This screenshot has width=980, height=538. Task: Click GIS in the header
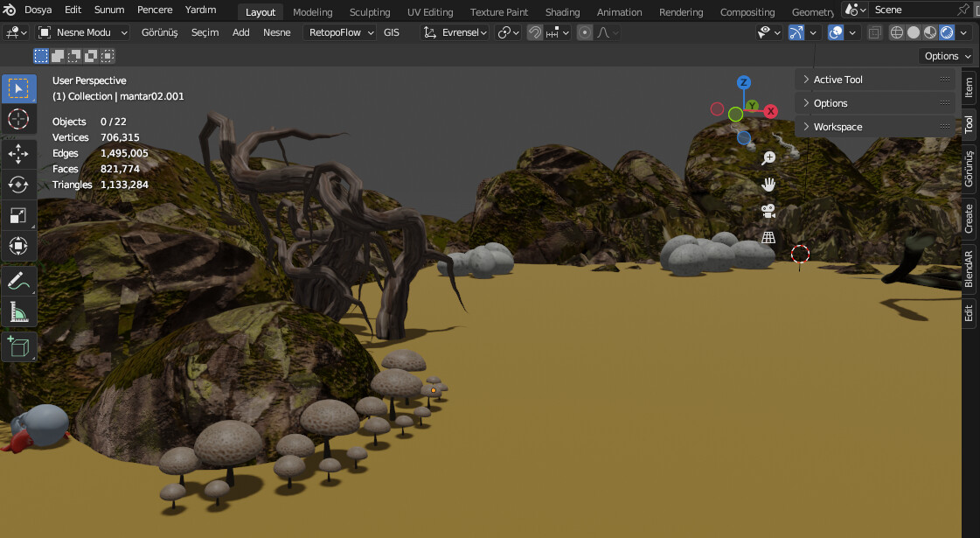click(391, 31)
